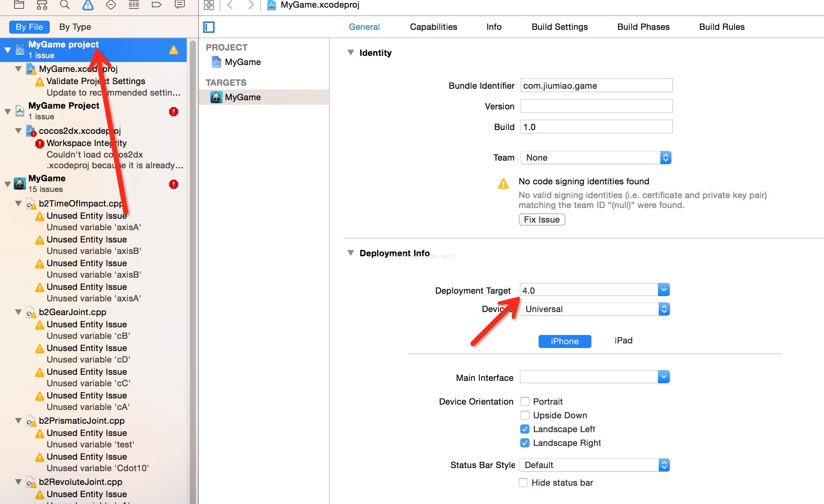
Task: Click the MyGame project blueprint icon
Action: (217, 62)
